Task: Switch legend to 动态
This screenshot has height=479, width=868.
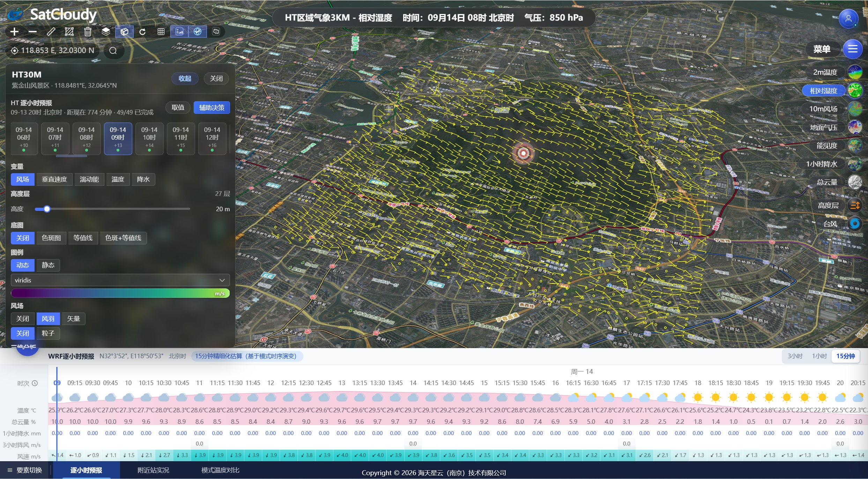Action: tap(23, 265)
